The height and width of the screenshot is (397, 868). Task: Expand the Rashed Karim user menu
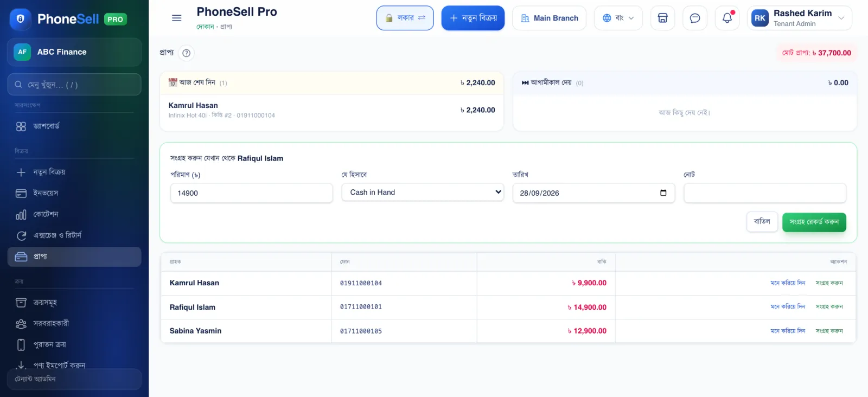pyautogui.click(x=799, y=18)
